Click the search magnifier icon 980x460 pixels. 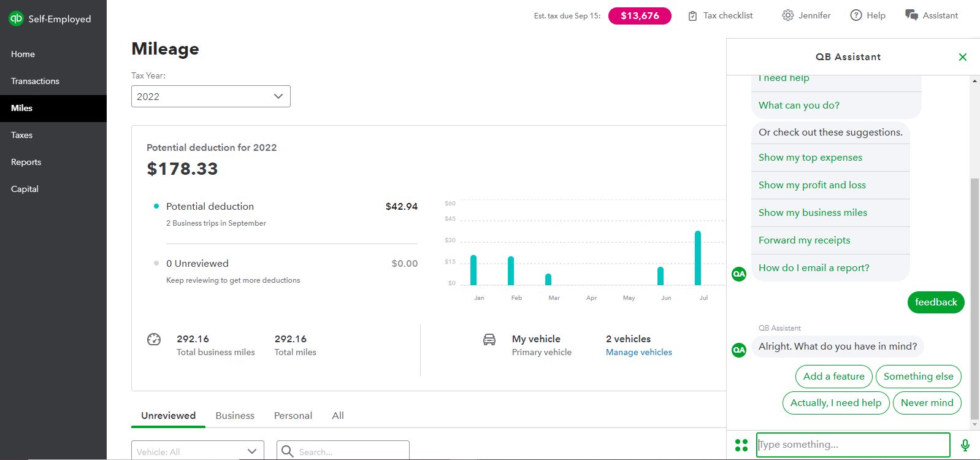[287, 451]
